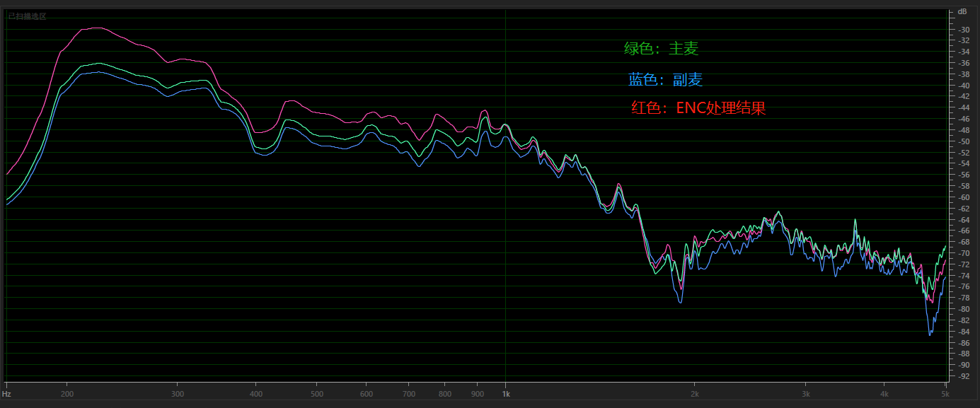Image resolution: width=980 pixels, height=408 pixels.
Task: Click the "1k" frequency axis label
Action: [506, 394]
